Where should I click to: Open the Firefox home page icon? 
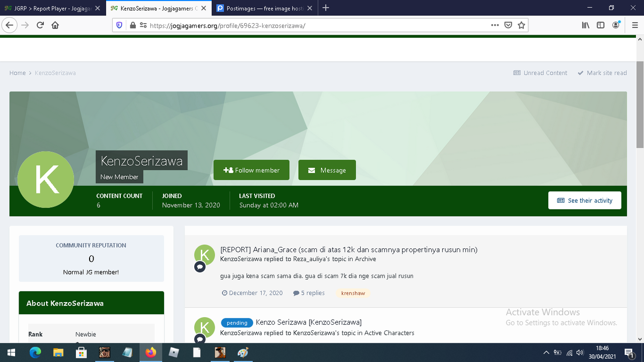(x=55, y=25)
